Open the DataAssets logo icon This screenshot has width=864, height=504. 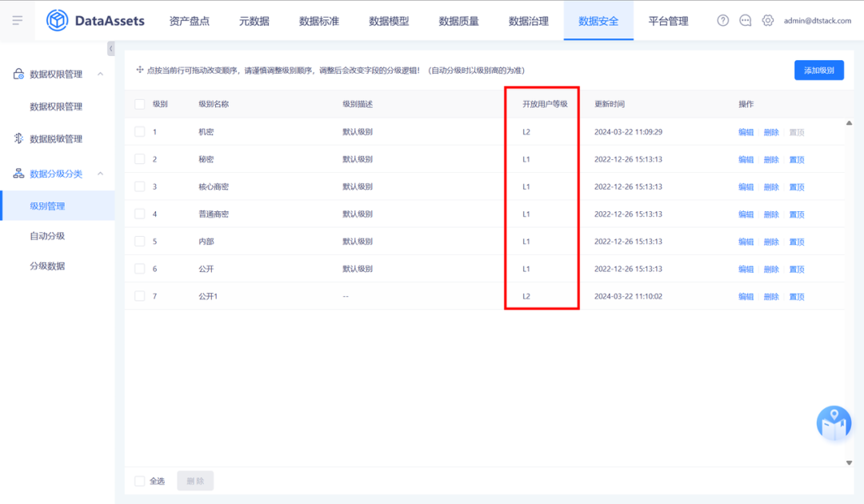click(56, 20)
